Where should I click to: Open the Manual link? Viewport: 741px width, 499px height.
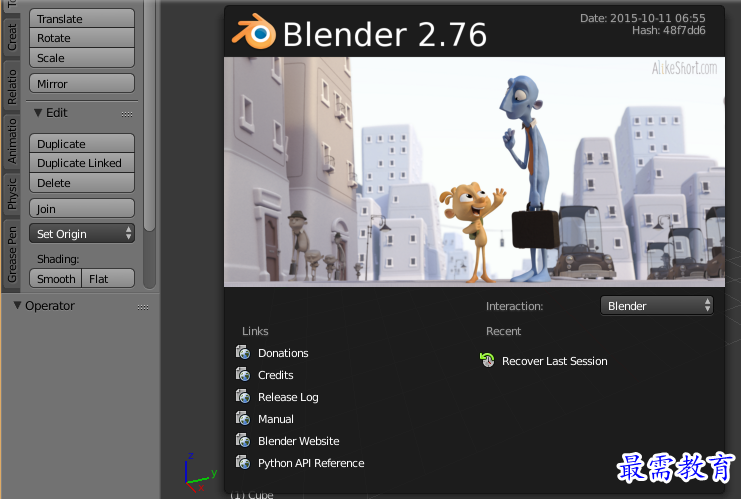coord(276,419)
